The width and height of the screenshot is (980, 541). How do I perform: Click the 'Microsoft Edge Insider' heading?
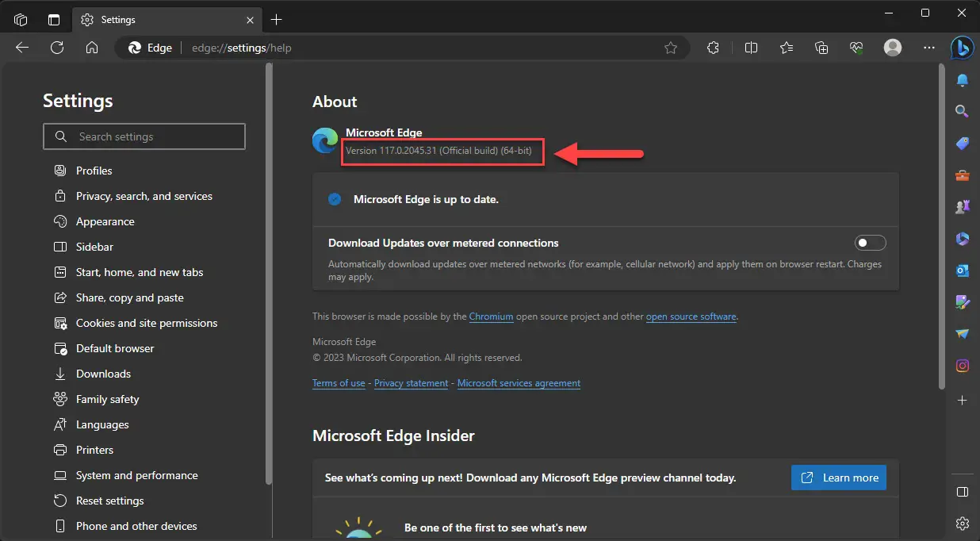click(393, 435)
